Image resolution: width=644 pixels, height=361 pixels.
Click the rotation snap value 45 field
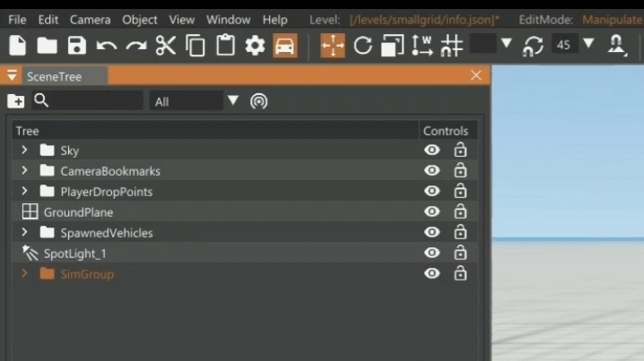[564, 44]
